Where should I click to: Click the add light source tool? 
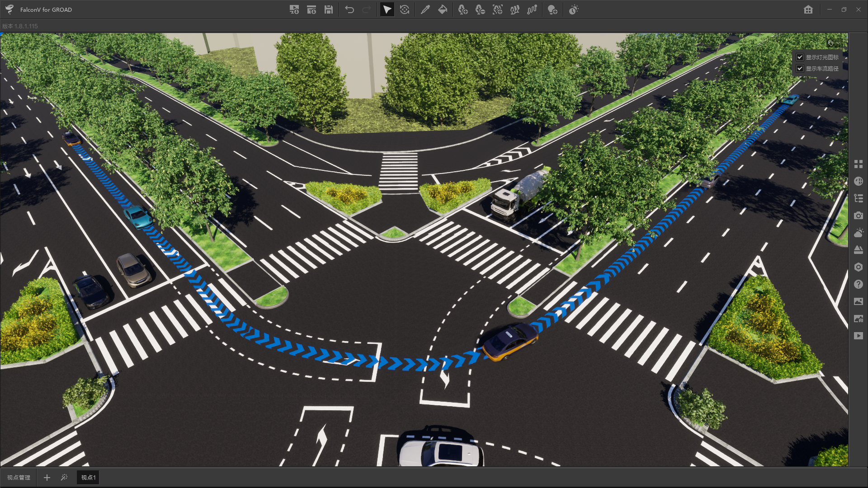tap(552, 9)
